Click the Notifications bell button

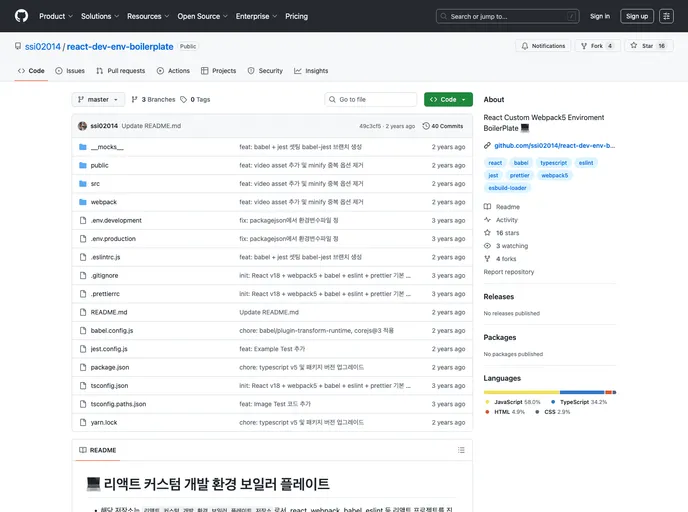[543, 46]
